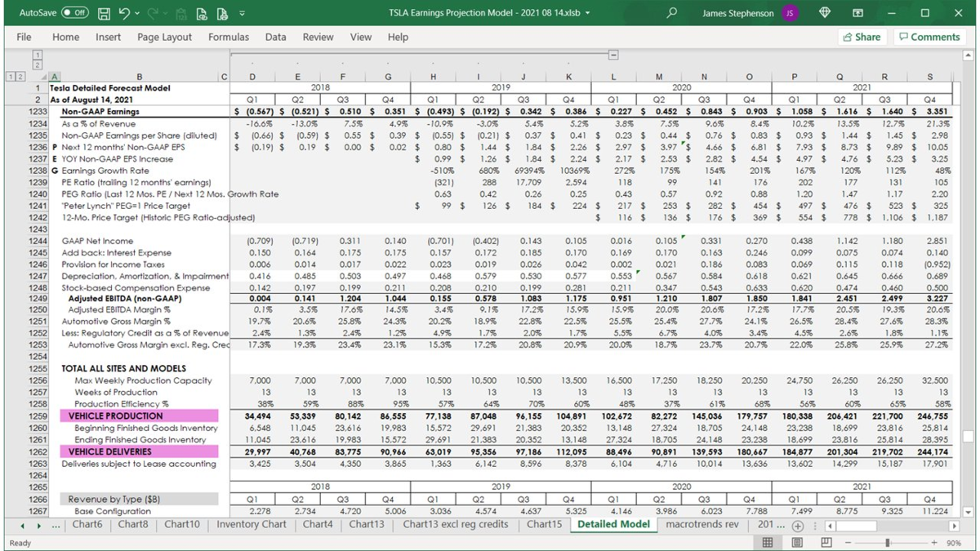Click the zoom slider handle
980x551 pixels.
[x=888, y=543]
